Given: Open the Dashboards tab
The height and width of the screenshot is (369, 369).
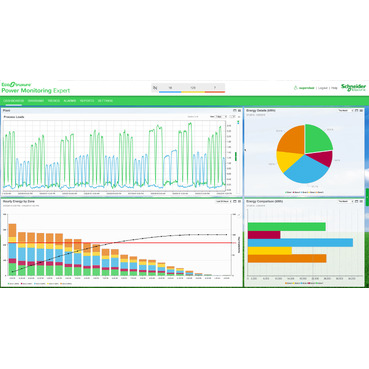Looking at the screenshot, I should pyautogui.click(x=13, y=101).
